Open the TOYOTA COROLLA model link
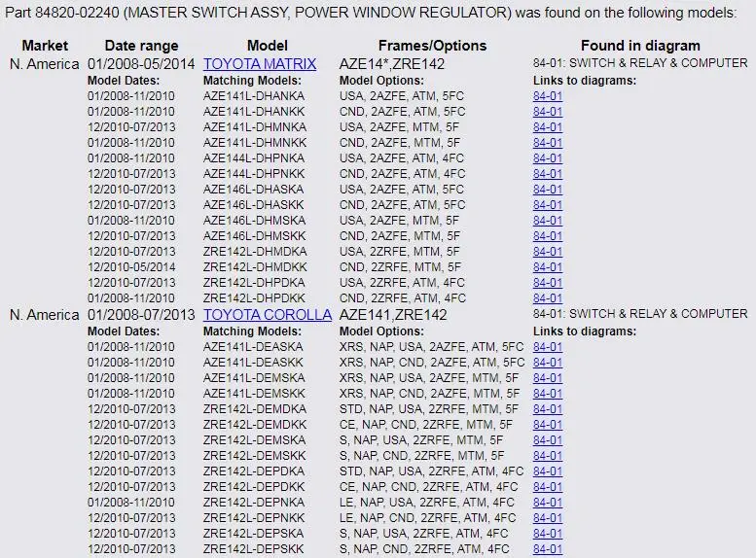This screenshot has height=558, width=756. (x=268, y=315)
